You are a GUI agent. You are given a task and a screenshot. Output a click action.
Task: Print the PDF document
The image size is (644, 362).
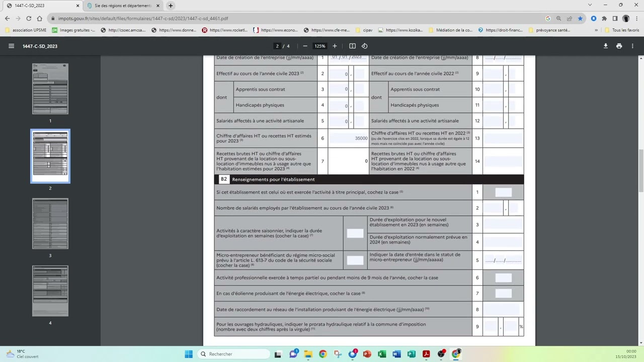619,46
